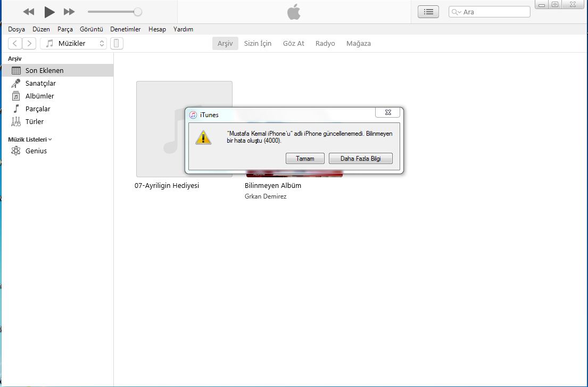Switch to the Göz At tab
Screen dimensions: 588x387
pos(294,44)
